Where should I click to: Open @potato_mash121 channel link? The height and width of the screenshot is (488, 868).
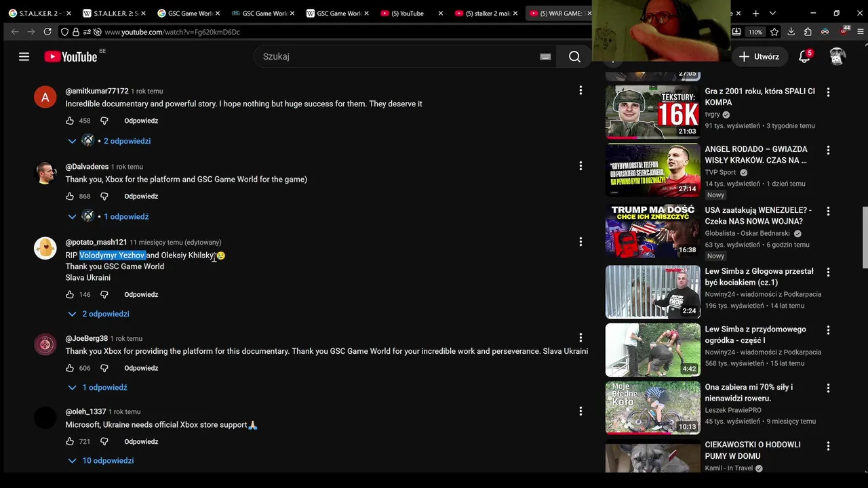[x=96, y=242]
